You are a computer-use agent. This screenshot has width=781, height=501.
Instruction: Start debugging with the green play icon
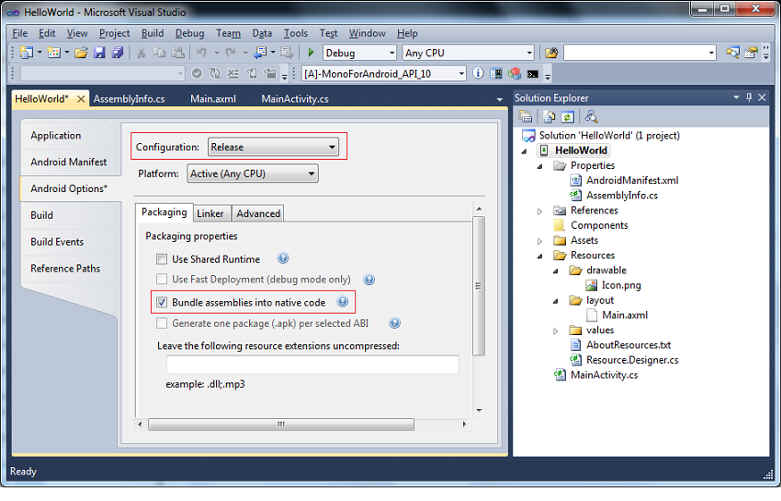tap(311, 52)
